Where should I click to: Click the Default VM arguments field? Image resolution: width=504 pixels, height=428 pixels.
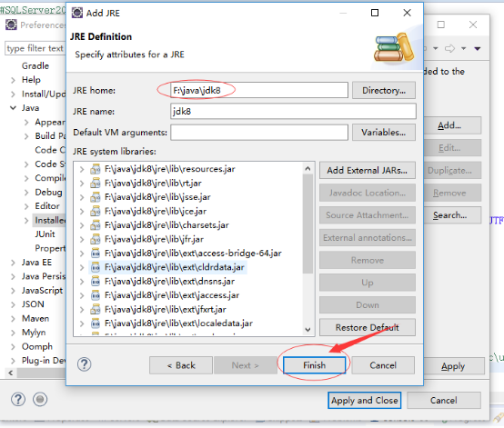coord(259,133)
